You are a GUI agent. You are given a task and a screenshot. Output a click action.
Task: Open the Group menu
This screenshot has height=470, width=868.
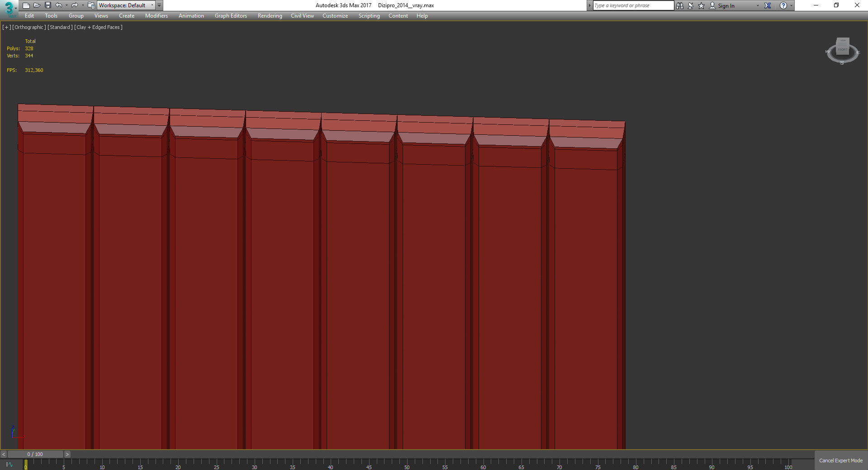pos(76,16)
